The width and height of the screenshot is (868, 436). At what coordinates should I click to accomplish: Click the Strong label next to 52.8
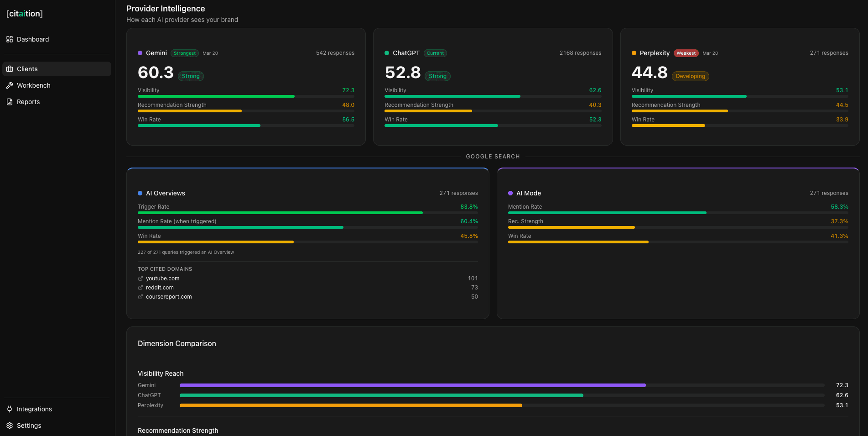pyautogui.click(x=437, y=76)
